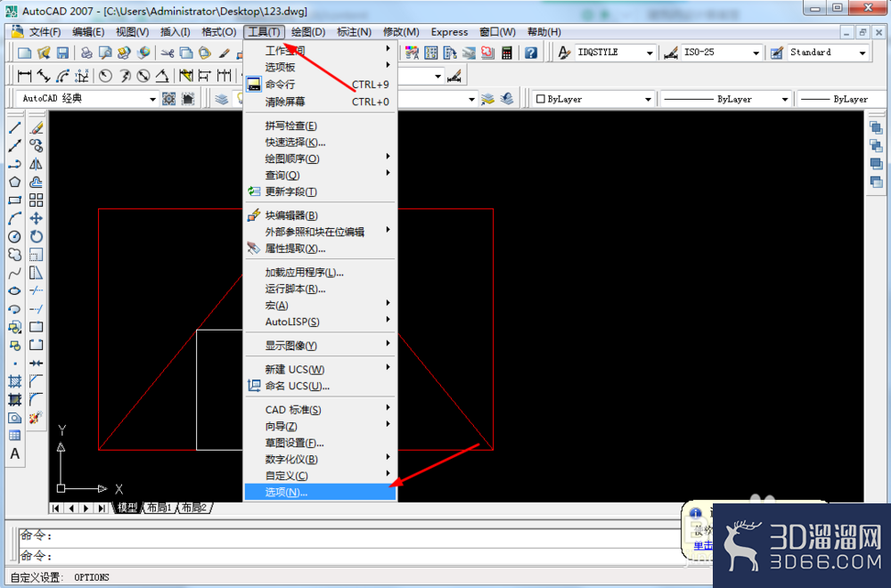
Task: Click the Workspace settings gear icon
Action: tap(169, 99)
